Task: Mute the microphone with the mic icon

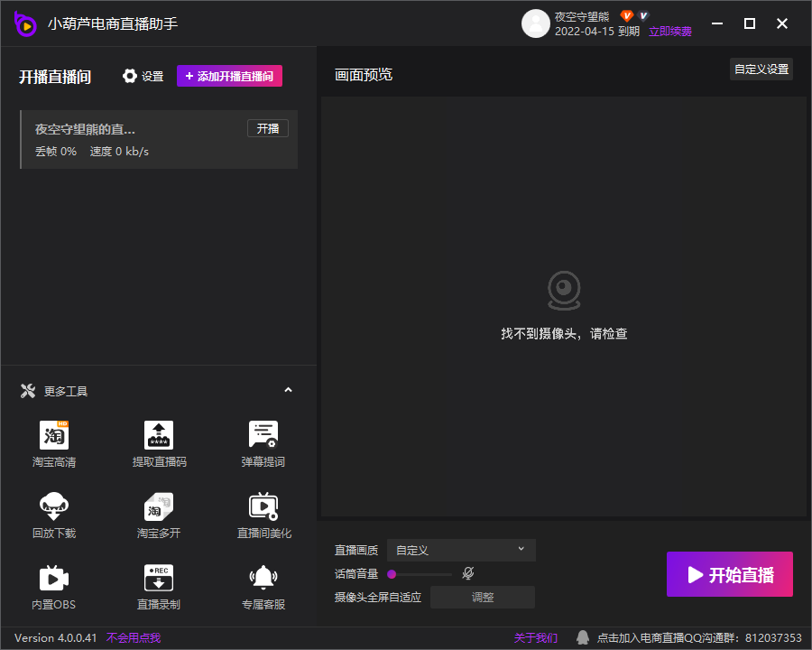Action: [x=468, y=573]
